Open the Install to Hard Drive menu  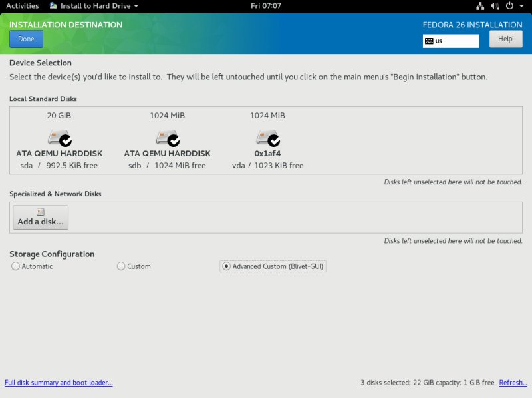pyautogui.click(x=93, y=5)
